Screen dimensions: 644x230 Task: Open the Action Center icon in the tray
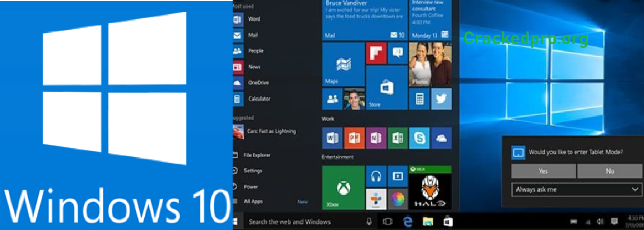click(614, 221)
